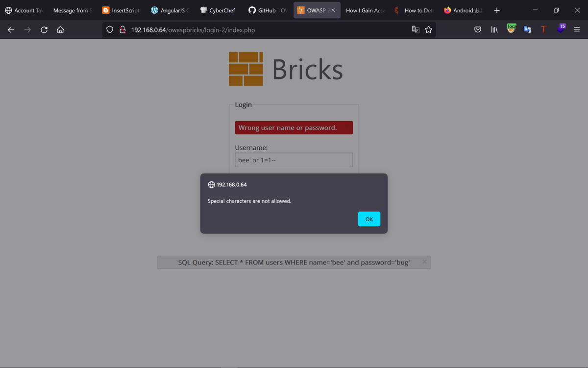The height and width of the screenshot is (368, 588).
Task: Click the Bricks logo image
Action: pos(286,69)
